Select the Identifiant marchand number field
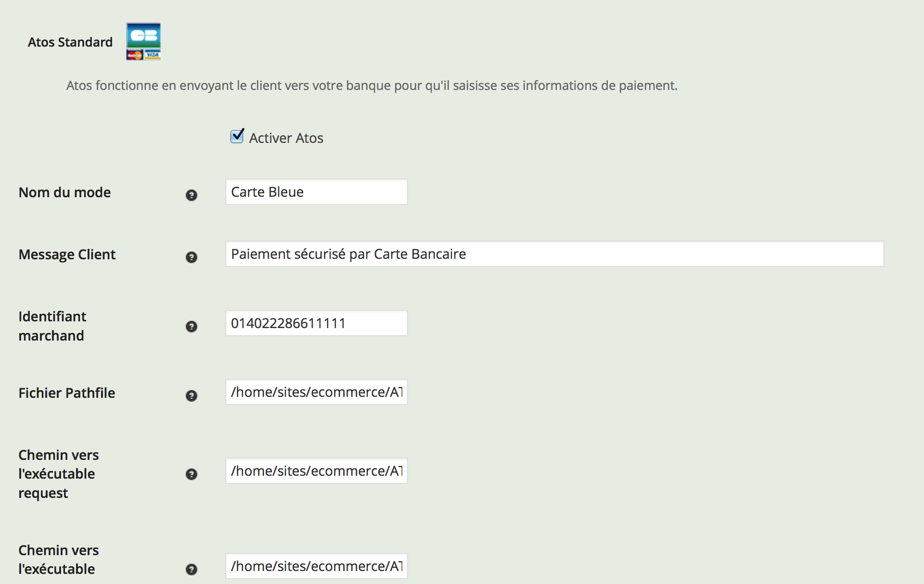The width and height of the screenshot is (924, 584). point(316,323)
